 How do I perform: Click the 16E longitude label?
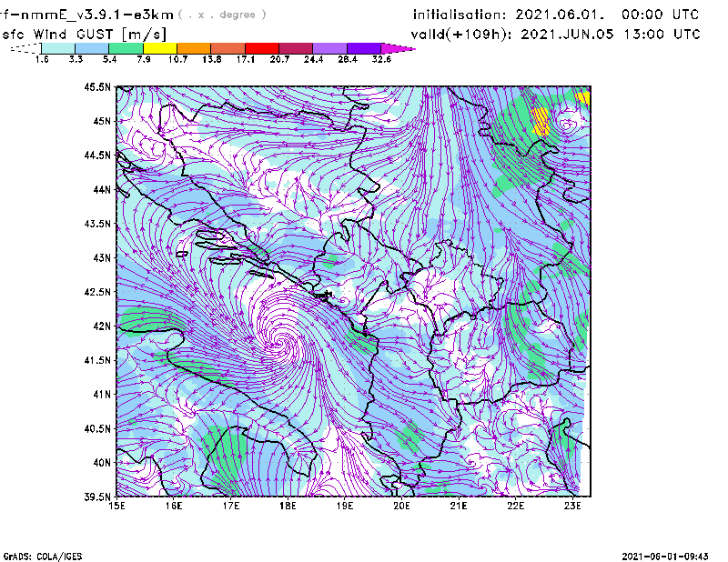point(174,506)
